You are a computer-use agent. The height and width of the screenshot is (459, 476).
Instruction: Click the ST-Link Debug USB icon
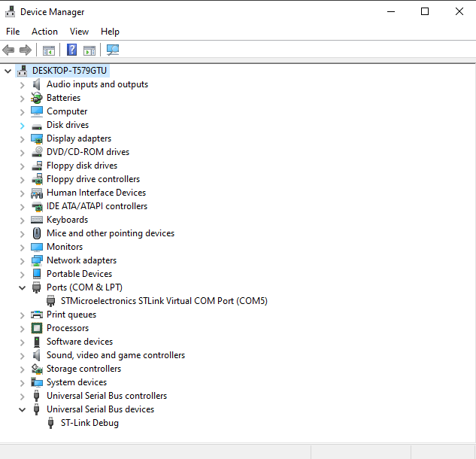click(51, 423)
